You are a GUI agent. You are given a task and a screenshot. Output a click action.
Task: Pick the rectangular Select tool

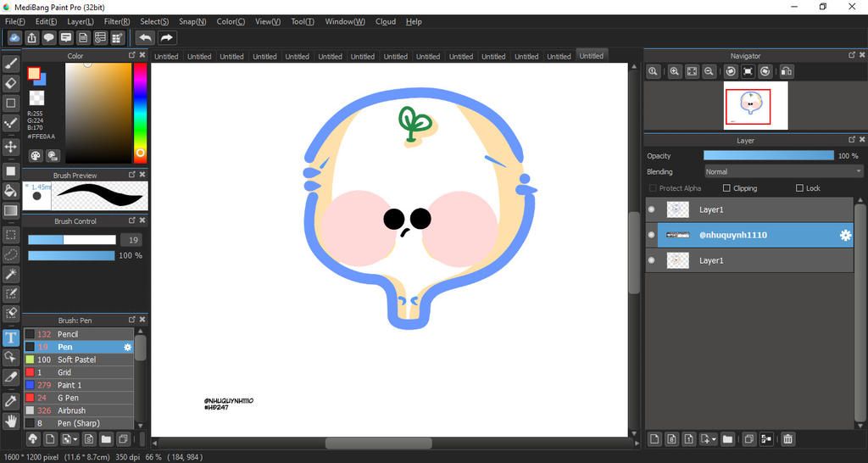click(11, 235)
